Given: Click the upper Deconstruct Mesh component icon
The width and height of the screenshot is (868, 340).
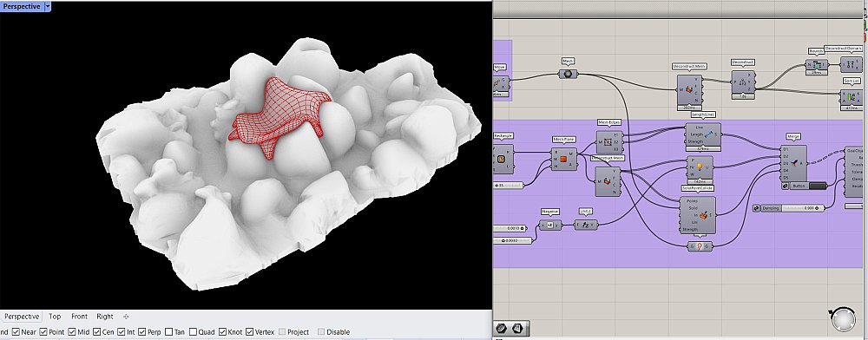Looking at the screenshot, I should tap(688, 89).
